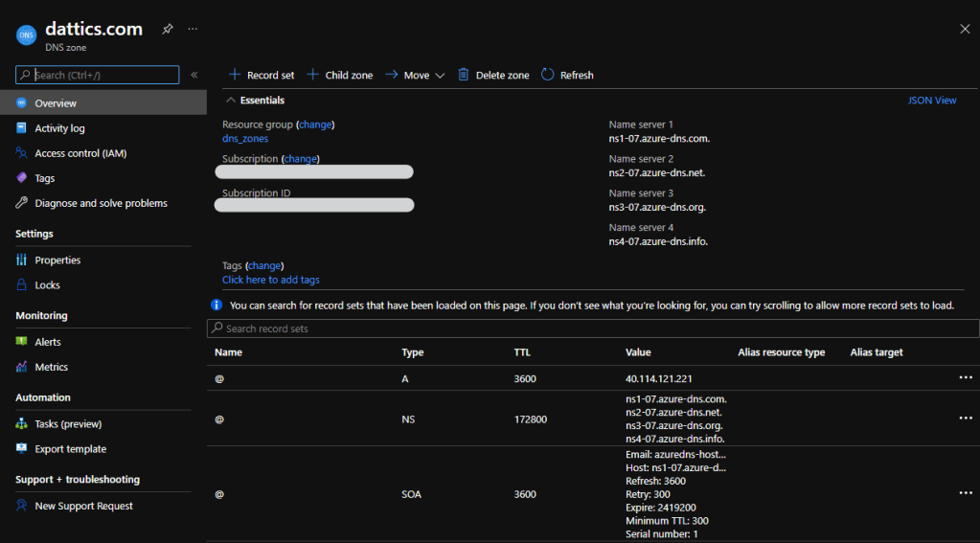Open Access control (IAM) page

click(x=80, y=153)
